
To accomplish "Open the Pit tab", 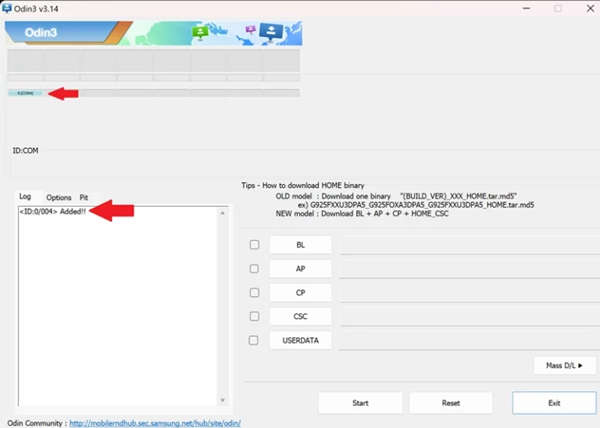I will pyautogui.click(x=84, y=197).
